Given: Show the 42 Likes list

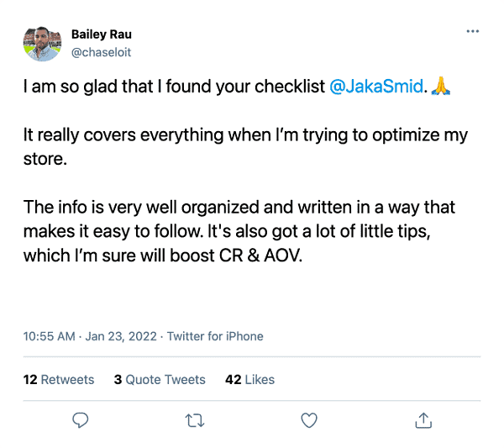Looking at the screenshot, I should 249,380.
